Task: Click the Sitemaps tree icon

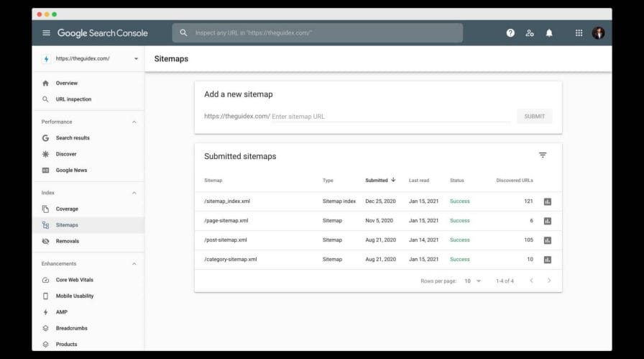Action: pyautogui.click(x=45, y=225)
